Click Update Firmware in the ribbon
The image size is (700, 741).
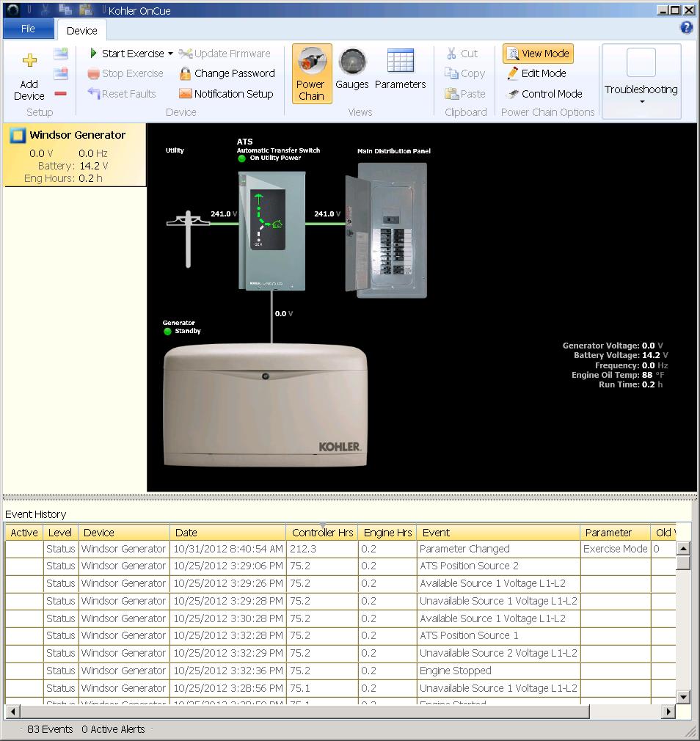225,54
